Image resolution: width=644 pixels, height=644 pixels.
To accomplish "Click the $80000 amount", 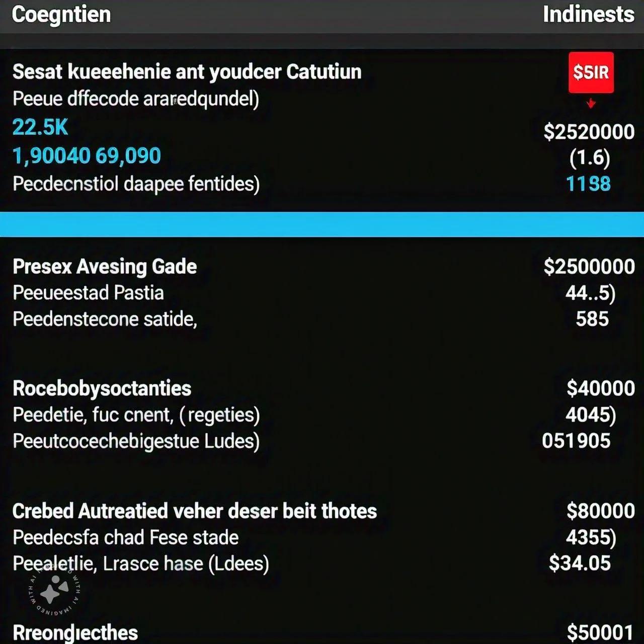I will pyautogui.click(x=601, y=511).
